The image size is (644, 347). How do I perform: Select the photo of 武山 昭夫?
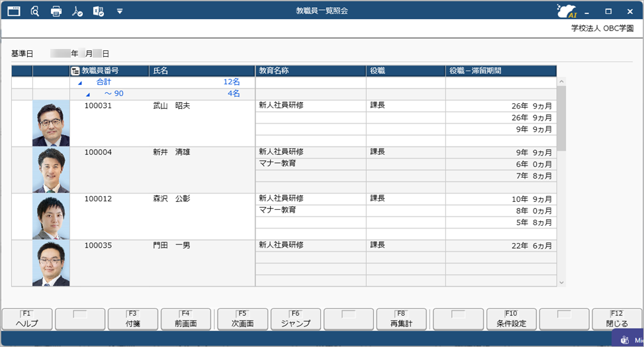click(x=51, y=123)
